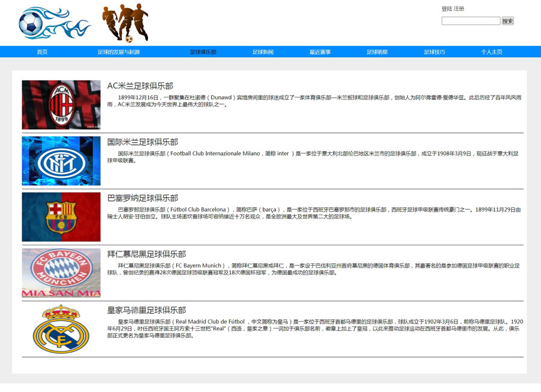Focus the search text box
The width and height of the screenshot is (541, 392).
pyautogui.click(x=471, y=21)
